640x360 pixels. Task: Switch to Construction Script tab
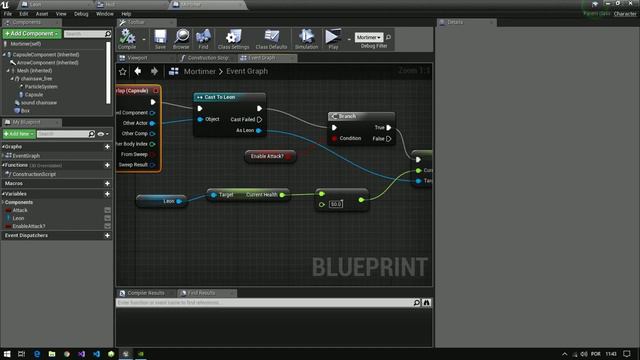pyautogui.click(x=208, y=58)
